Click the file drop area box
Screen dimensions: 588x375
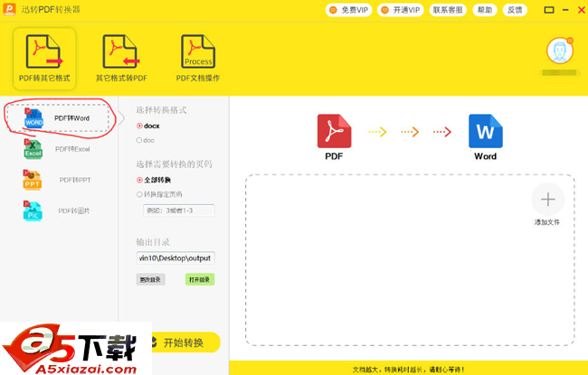[410, 260]
